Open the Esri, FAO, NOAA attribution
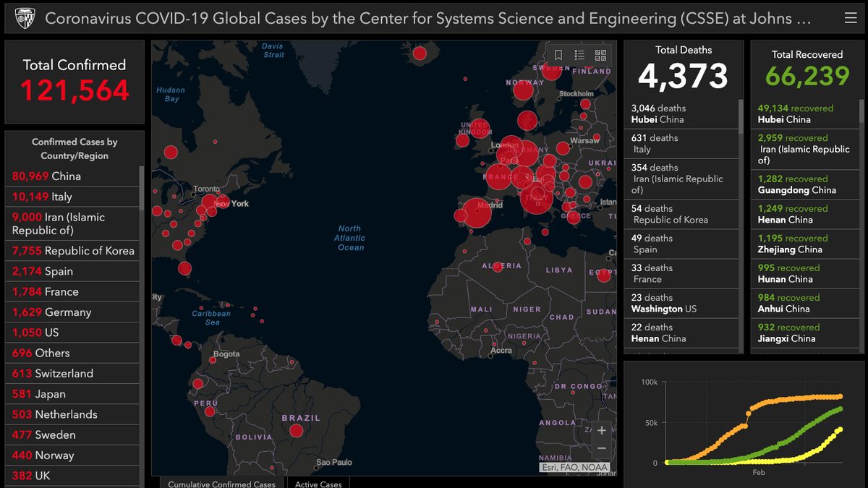Viewport: 868px width, 488px height. pos(575,468)
